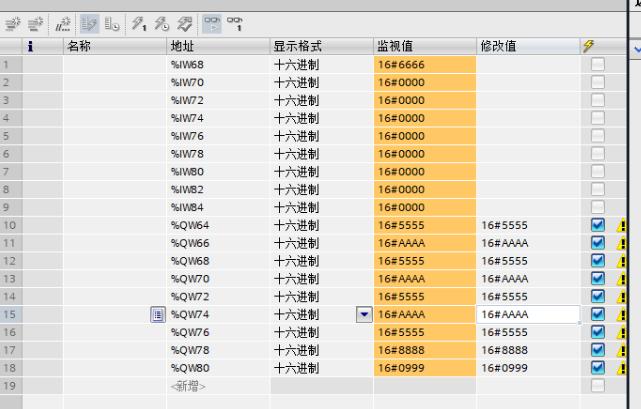
Task: Click the modify value 16#0999 for %QW80
Action: 528,368
